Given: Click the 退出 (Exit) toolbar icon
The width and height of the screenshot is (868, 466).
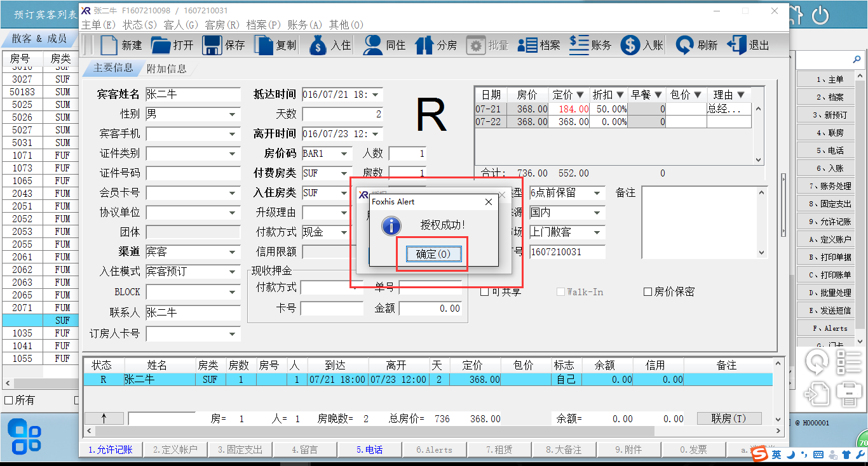Looking at the screenshot, I should pyautogui.click(x=736, y=45).
